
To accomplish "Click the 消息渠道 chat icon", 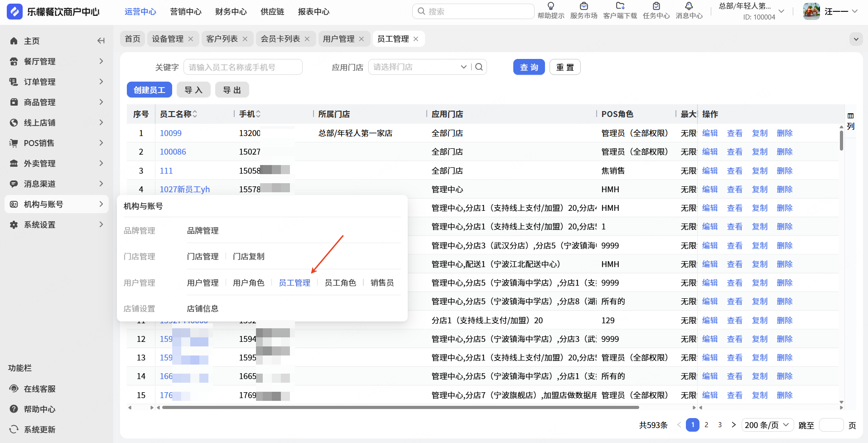I will 14,184.
